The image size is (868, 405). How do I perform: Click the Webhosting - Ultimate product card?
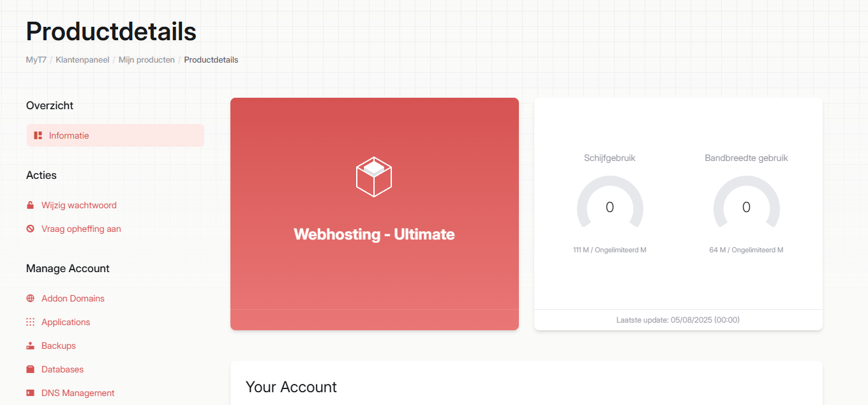coord(375,268)
